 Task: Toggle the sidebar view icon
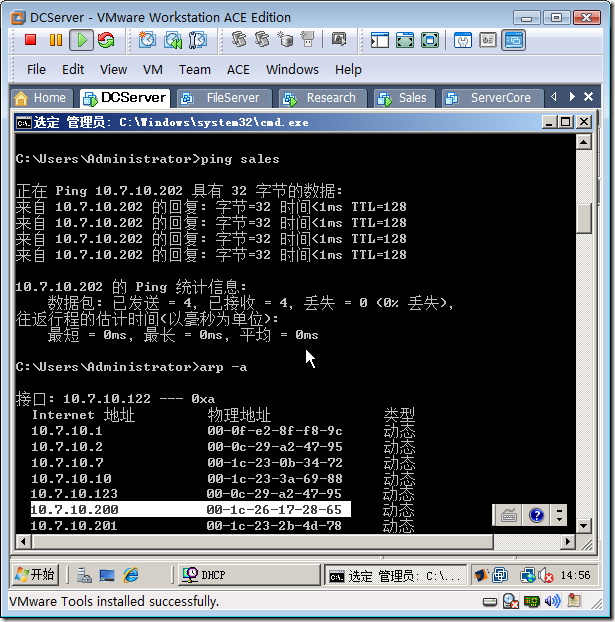(380, 40)
